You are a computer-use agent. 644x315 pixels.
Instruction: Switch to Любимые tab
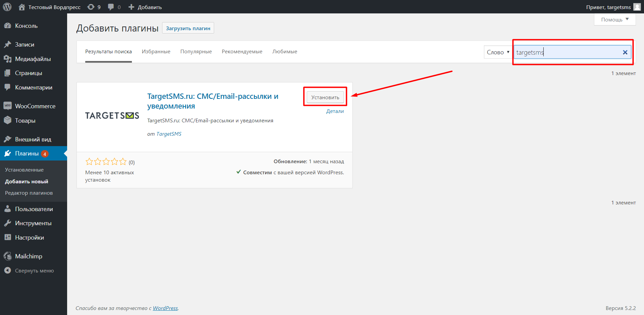tap(285, 52)
